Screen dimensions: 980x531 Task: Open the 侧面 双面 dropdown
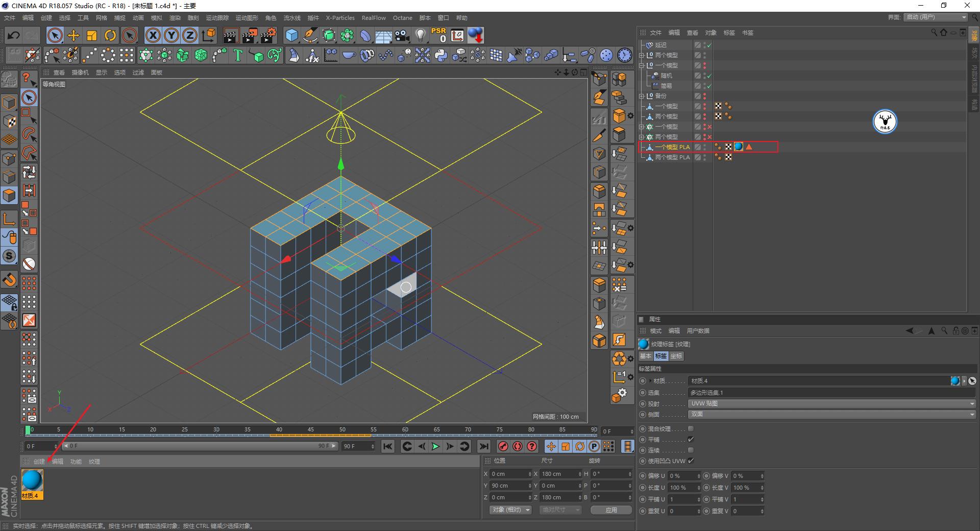[x=831, y=414]
